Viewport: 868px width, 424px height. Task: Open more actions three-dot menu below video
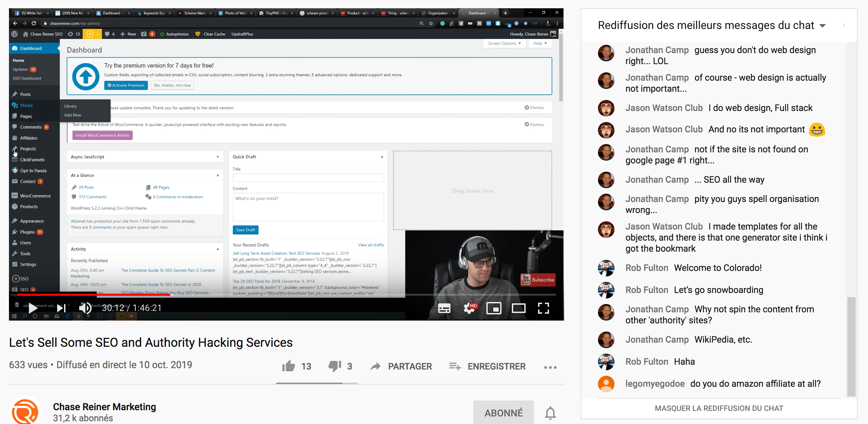550,367
